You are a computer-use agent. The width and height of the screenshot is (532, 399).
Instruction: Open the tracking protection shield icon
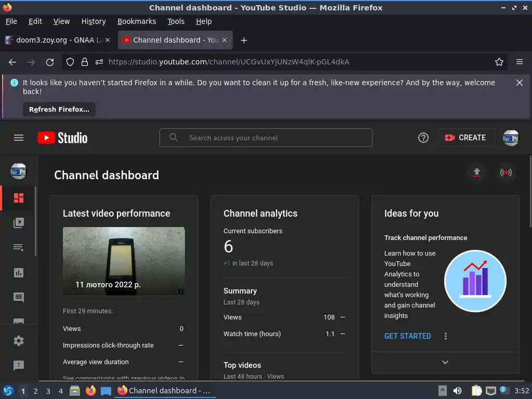[70, 62]
